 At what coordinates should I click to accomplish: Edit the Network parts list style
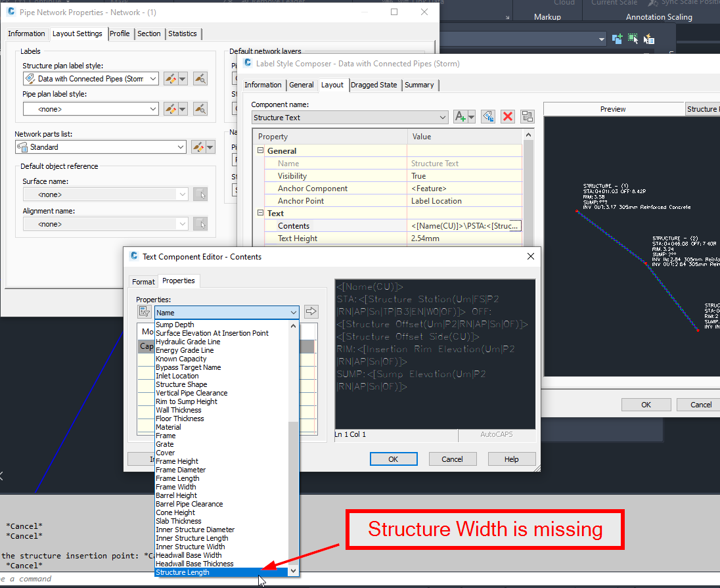click(200, 147)
